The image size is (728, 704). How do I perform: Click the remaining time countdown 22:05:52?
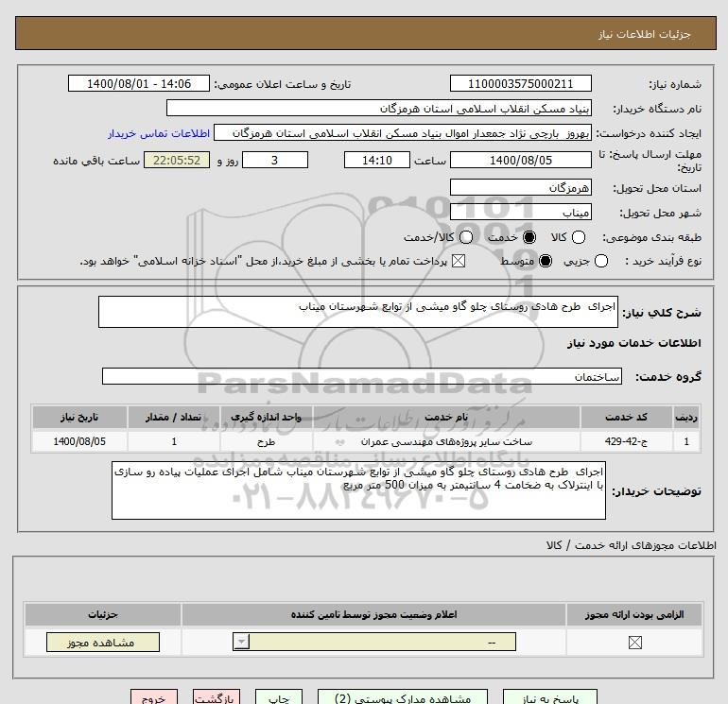pyautogui.click(x=177, y=160)
